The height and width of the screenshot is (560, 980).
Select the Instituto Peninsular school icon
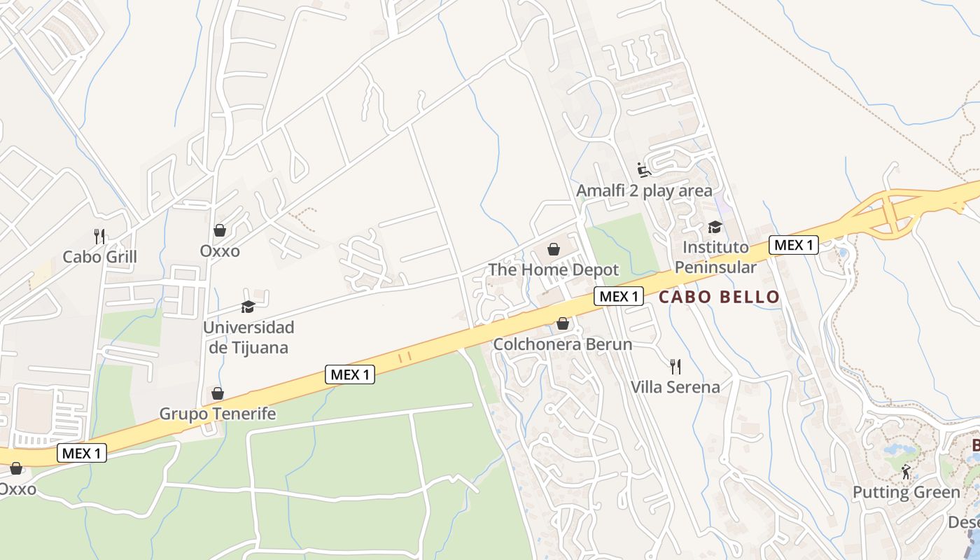pos(715,227)
